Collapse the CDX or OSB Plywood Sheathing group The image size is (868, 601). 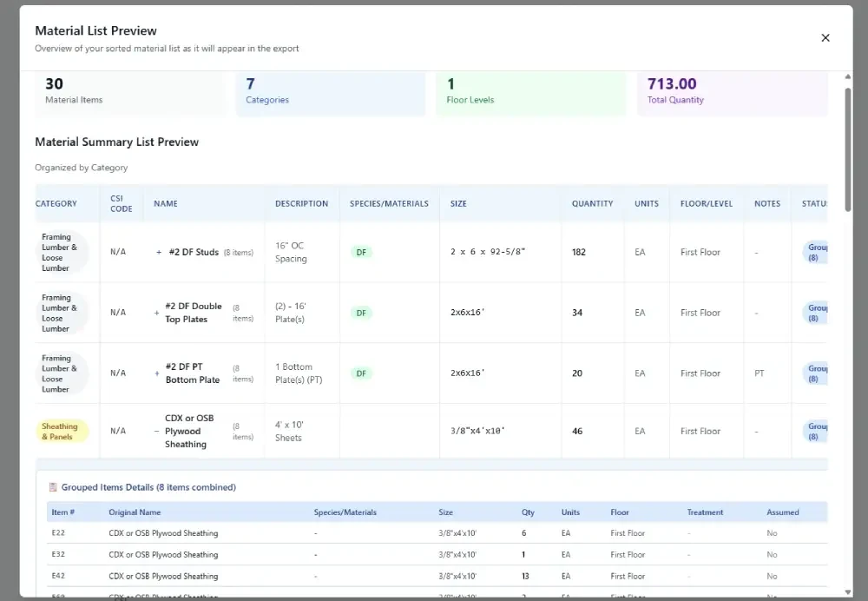pyautogui.click(x=156, y=431)
